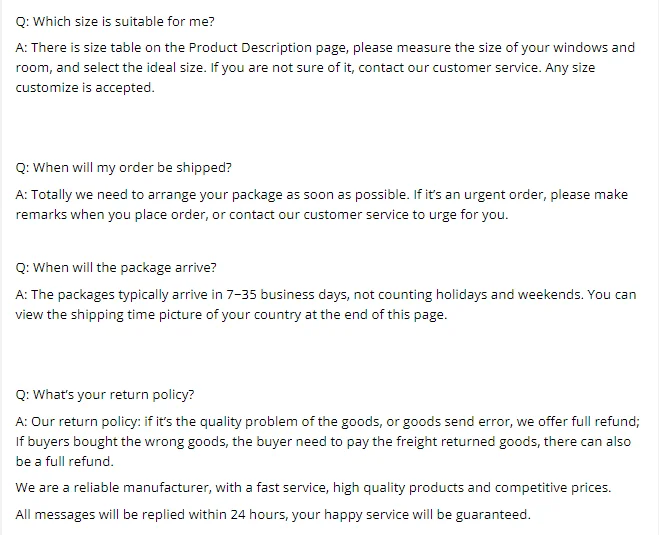Click 'at the end of this page' text
The image size is (659, 535).
[376, 315]
